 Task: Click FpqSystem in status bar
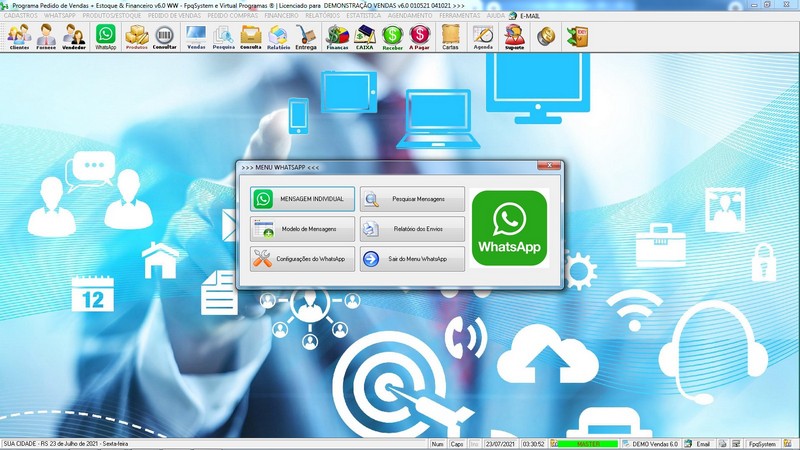pyautogui.click(x=762, y=444)
